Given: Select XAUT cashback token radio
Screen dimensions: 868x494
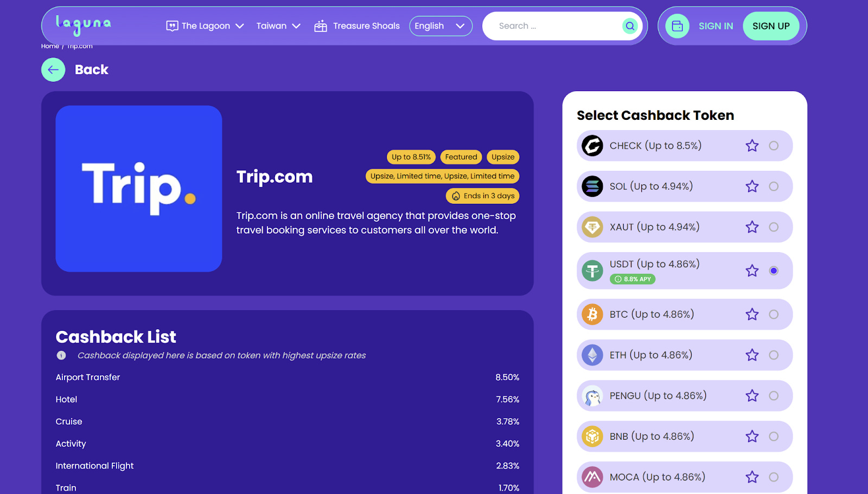Looking at the screenshot, I should pyautogui.click(x=774, y=227).
